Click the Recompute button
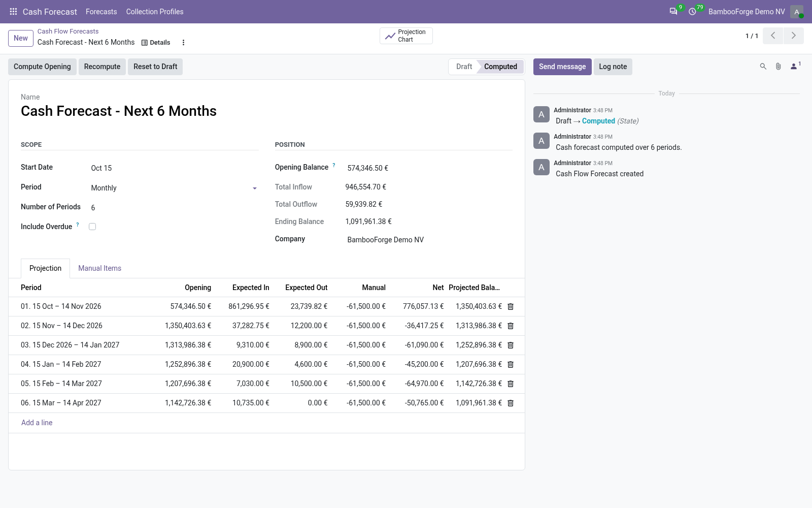The width and height of the screenshot is (812, 508). [x=102, y=67]
